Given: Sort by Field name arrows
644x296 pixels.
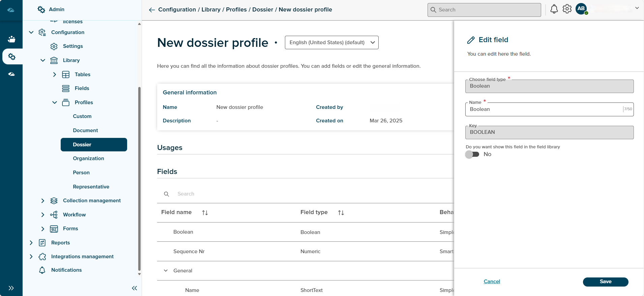Looking at the screenshot, I should [205, 212].
